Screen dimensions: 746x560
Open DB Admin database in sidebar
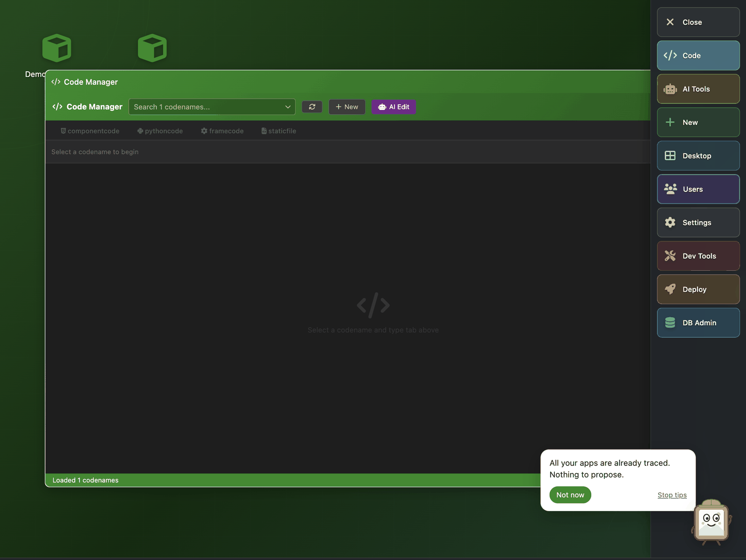coord(670,322)
